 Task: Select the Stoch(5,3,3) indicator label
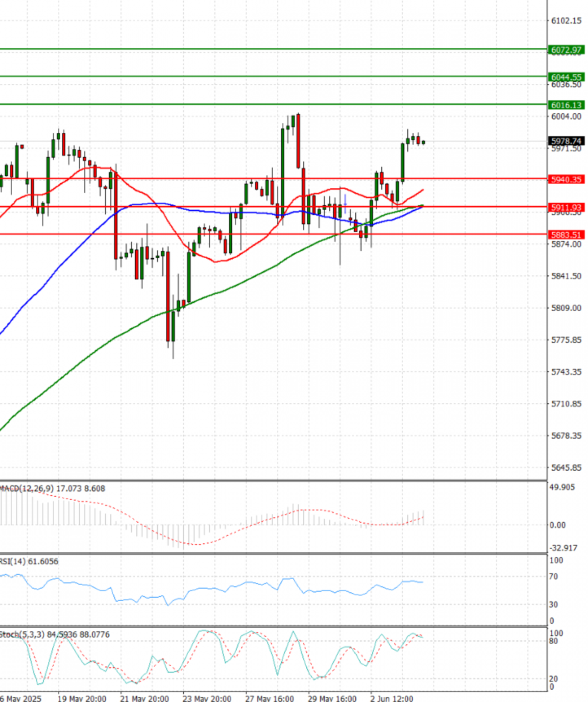pyautogui.click(x=54, y=634)
